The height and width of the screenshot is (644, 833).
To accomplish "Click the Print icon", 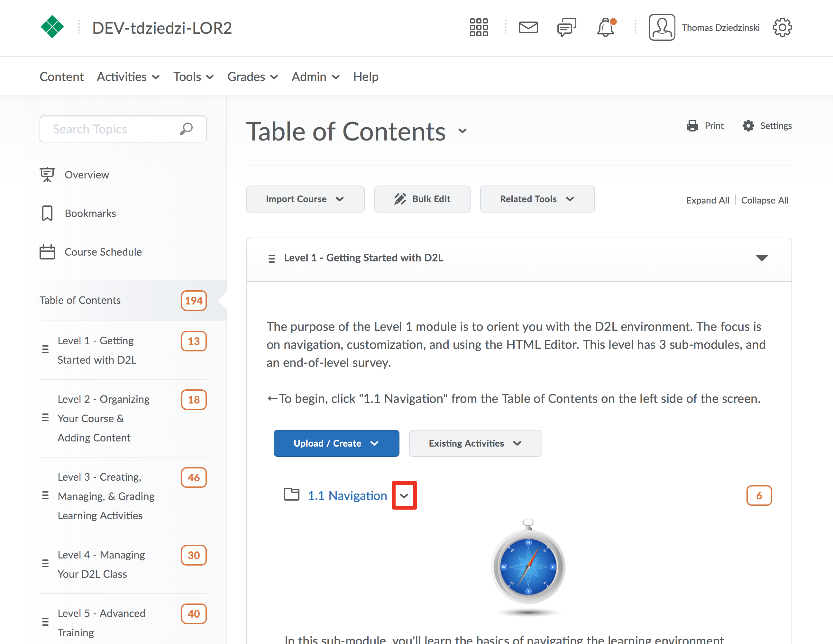I will [x=692, y=125].
